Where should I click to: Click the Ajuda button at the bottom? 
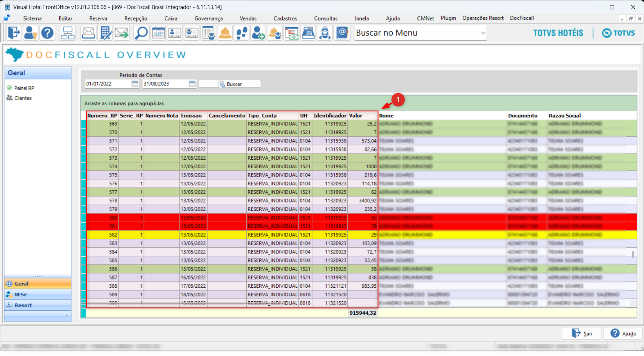(x=623, y=333)
